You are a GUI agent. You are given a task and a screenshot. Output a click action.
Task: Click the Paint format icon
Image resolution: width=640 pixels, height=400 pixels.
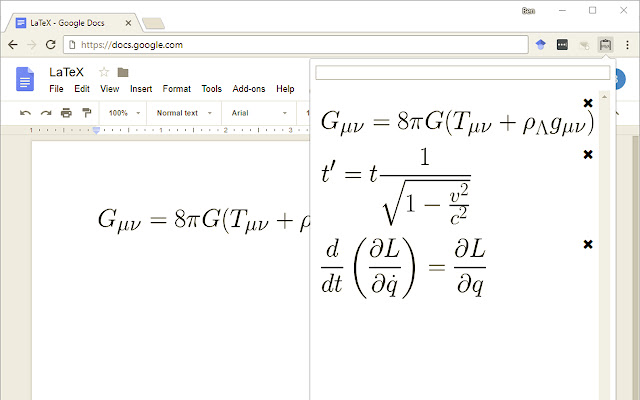[x=87, y=113]
